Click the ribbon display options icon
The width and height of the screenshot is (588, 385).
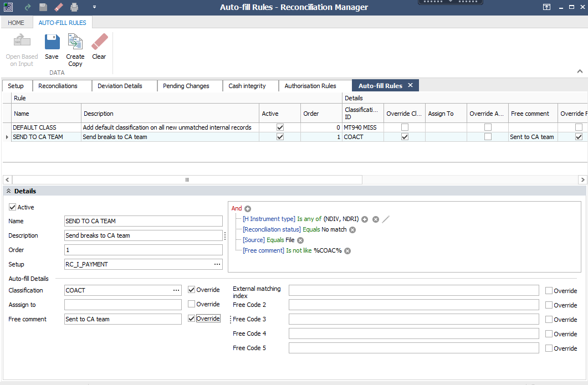coord(547,7)
